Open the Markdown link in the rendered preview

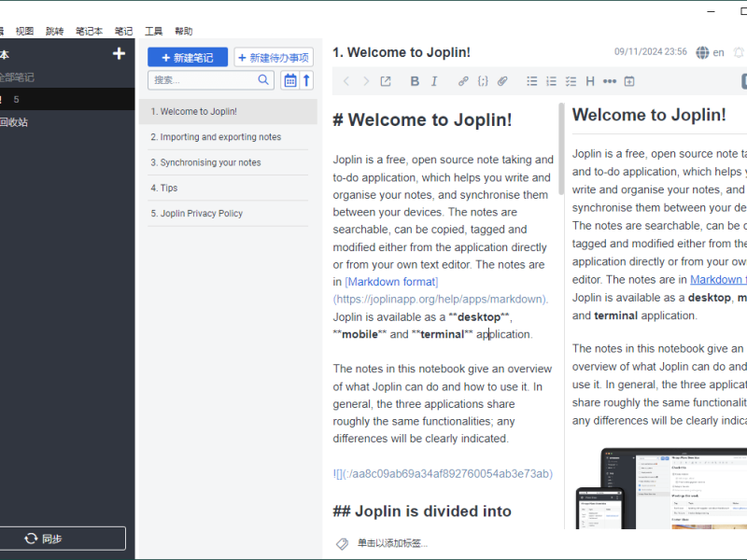(718, 279)
